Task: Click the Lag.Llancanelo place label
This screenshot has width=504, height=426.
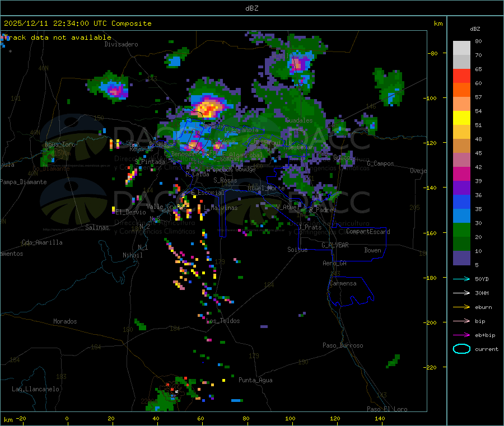Action: click(35, 389)
